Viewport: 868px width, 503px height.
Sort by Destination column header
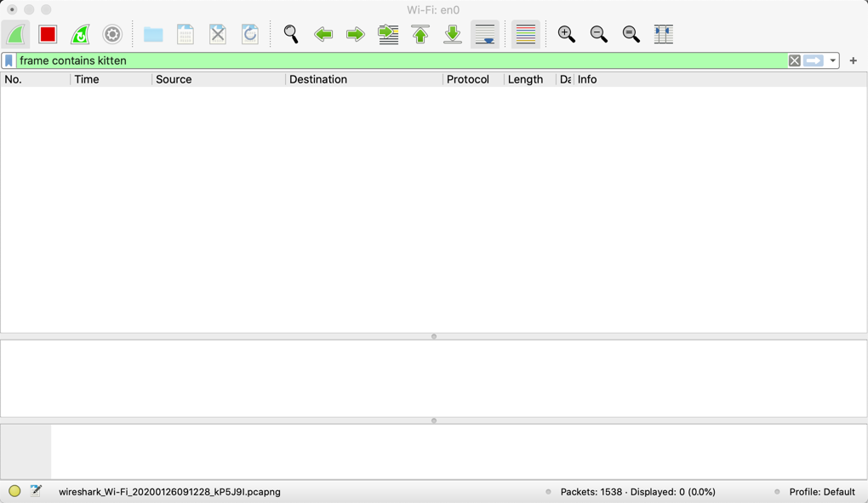tap(364, 80)
